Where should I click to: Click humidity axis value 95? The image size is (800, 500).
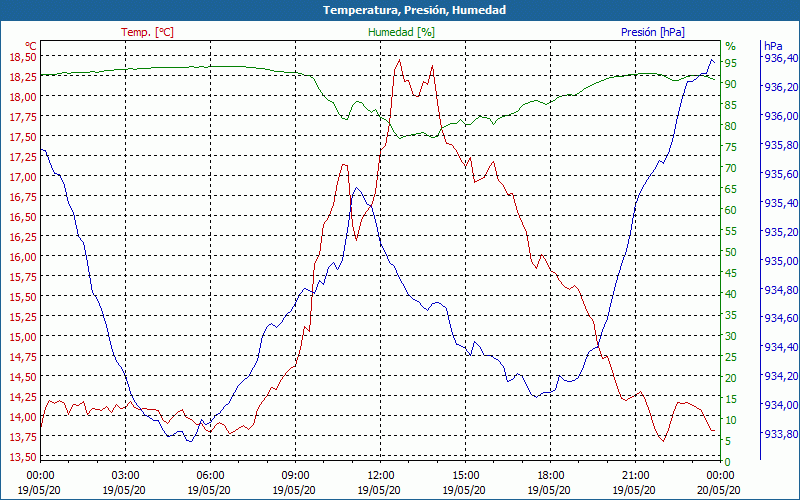pyautogui.click(x=731, y=63)
